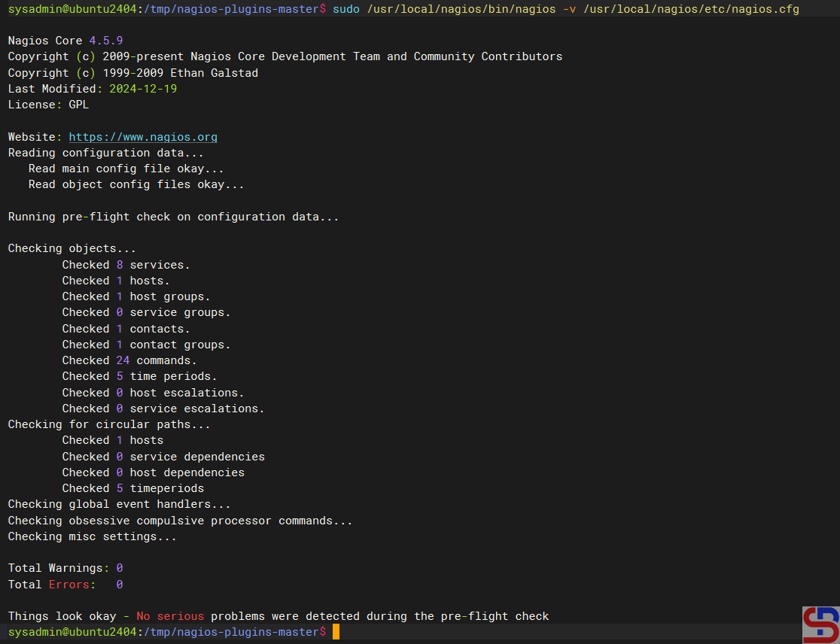This screenshot has height=644, width=840.
Task: Click the 'Checked 5 time periods' line
Action: (139, 376)
